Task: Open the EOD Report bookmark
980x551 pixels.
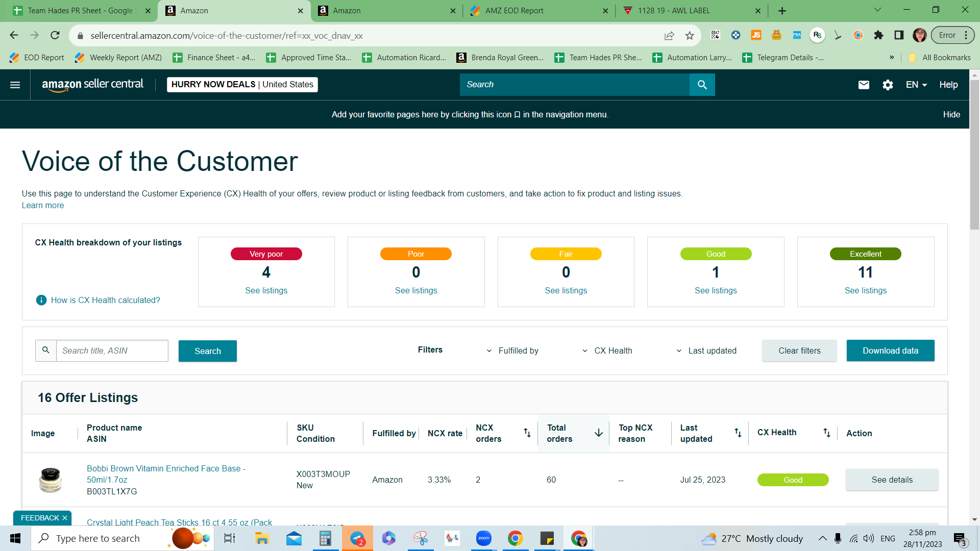Action: 37,58
